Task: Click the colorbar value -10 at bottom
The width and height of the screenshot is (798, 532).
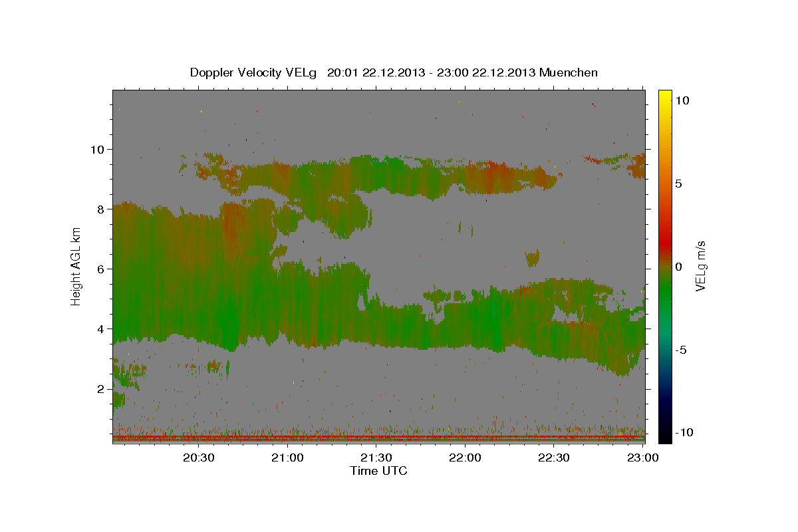Action: (x=683, y=432)
